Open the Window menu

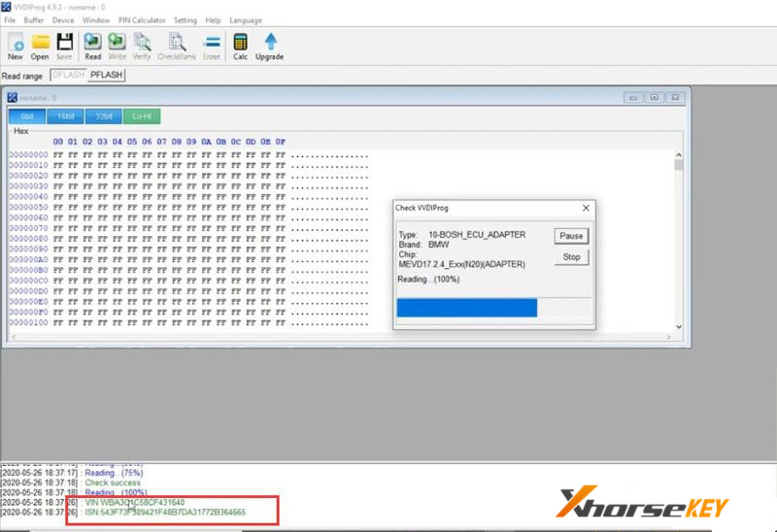96,20
